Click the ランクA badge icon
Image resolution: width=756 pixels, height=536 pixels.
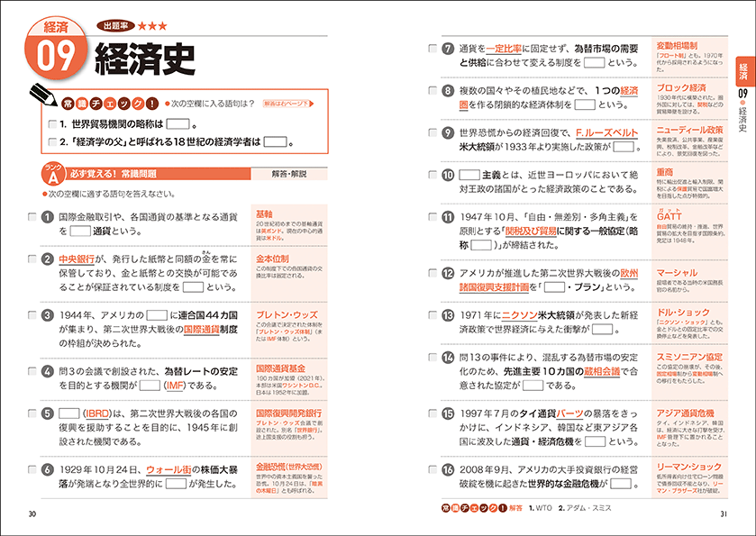pyautogui.click(x=52, y=175)
